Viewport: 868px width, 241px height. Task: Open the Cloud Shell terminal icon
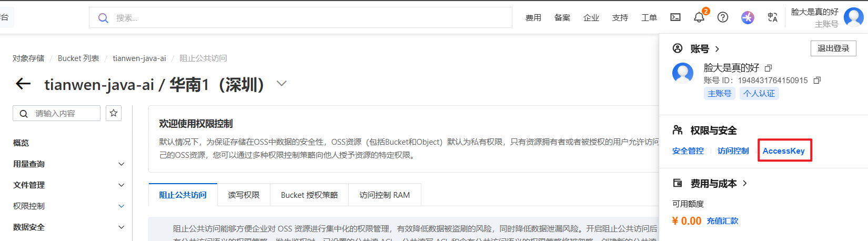675,17
